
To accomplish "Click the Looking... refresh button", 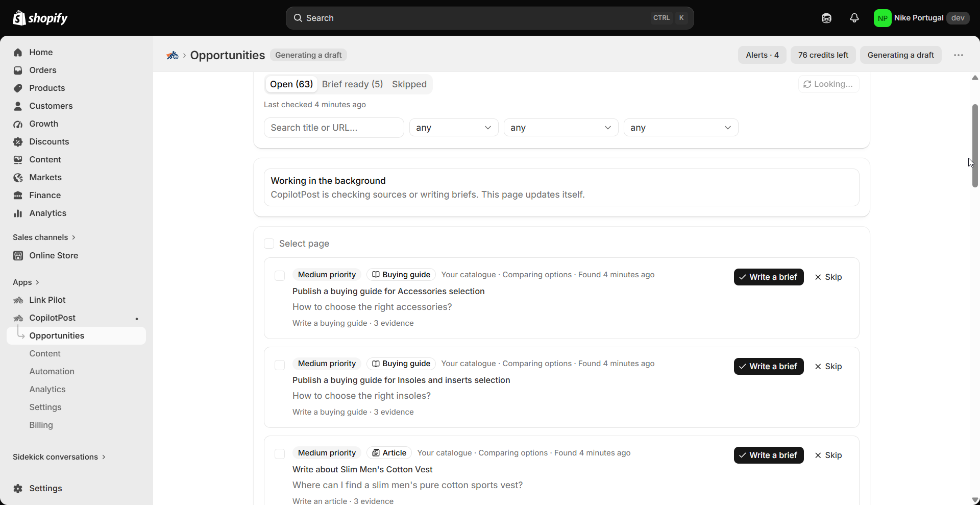I will point(828,84).
